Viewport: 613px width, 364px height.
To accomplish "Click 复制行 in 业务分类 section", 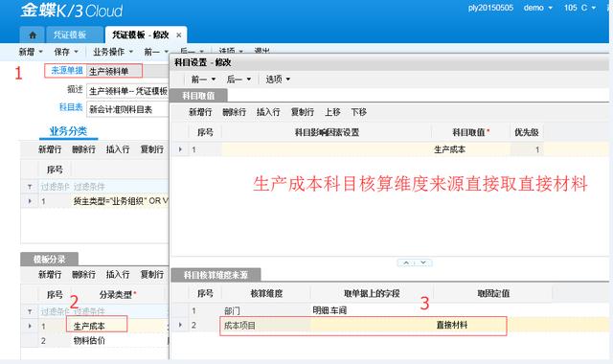I will pos(151,149).
